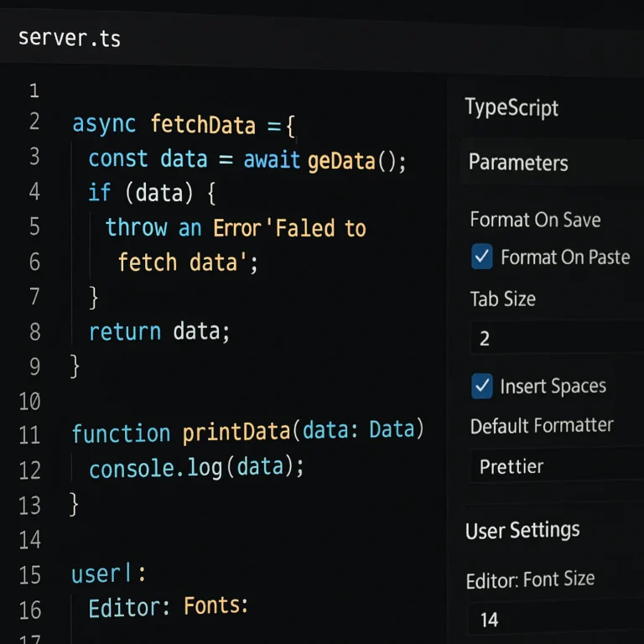The height and width of the screenshot is (644, 644).
Task: Click the 'return' keyword on line 8
Action: click(125, 332)
